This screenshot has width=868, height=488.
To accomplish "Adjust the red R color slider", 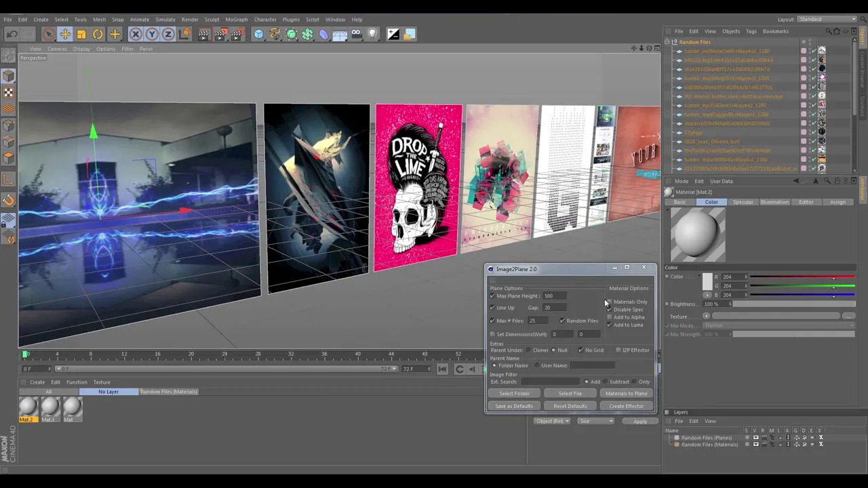I will tap(802, 277).
